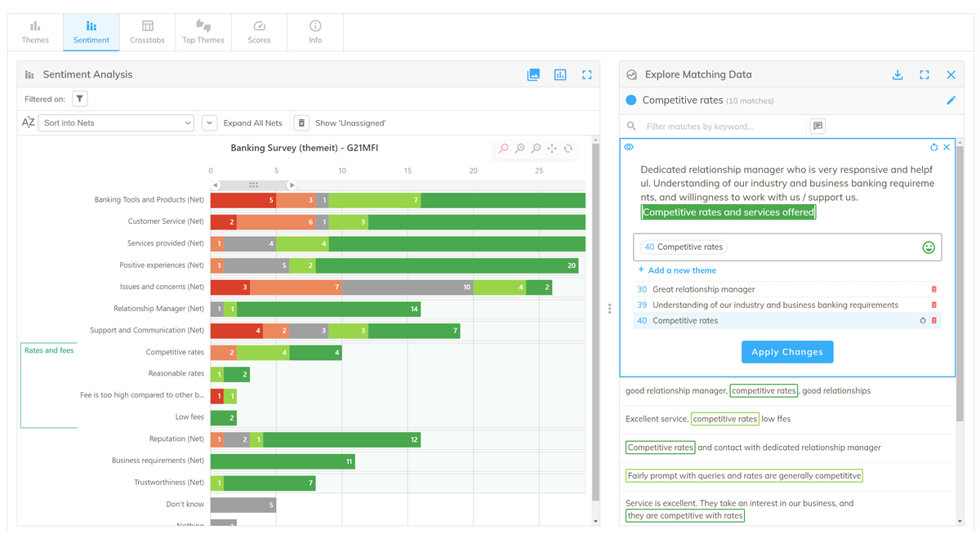Open the Crosstabs tab

click(147, 32)
